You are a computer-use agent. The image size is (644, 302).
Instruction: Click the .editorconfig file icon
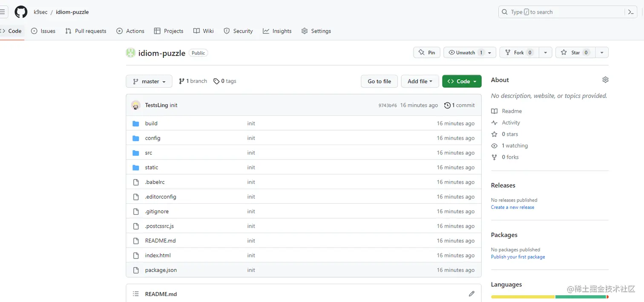[x=136, y=197]
